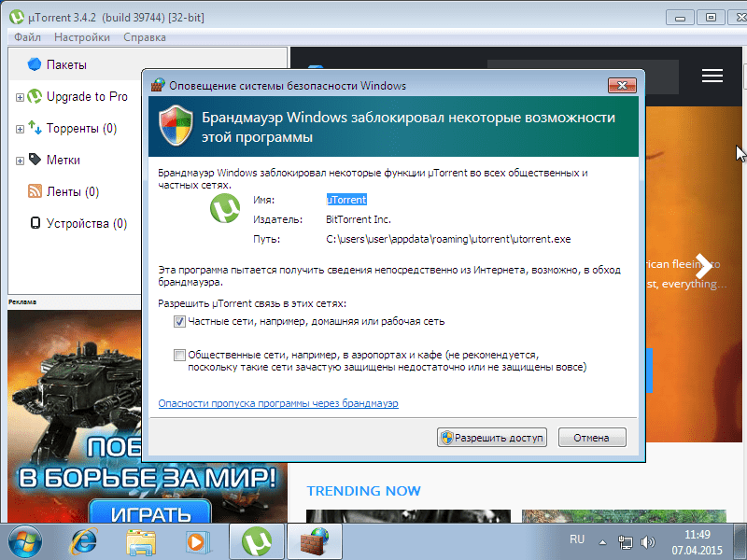Open the Настройки menu
Image resolution: width=747 pixels, height=560 pixels.
click(81, 37)
